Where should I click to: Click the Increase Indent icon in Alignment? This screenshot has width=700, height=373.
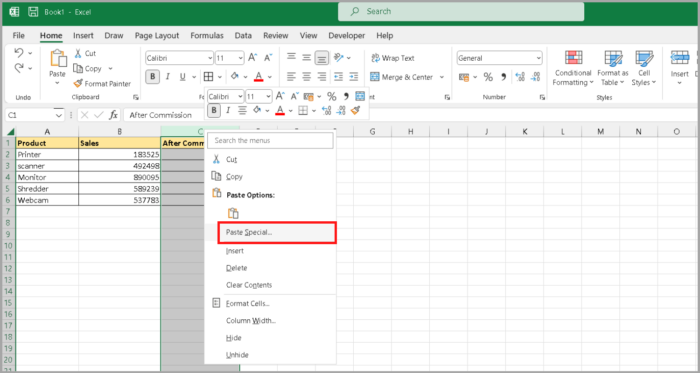click(x=354, y=77)
